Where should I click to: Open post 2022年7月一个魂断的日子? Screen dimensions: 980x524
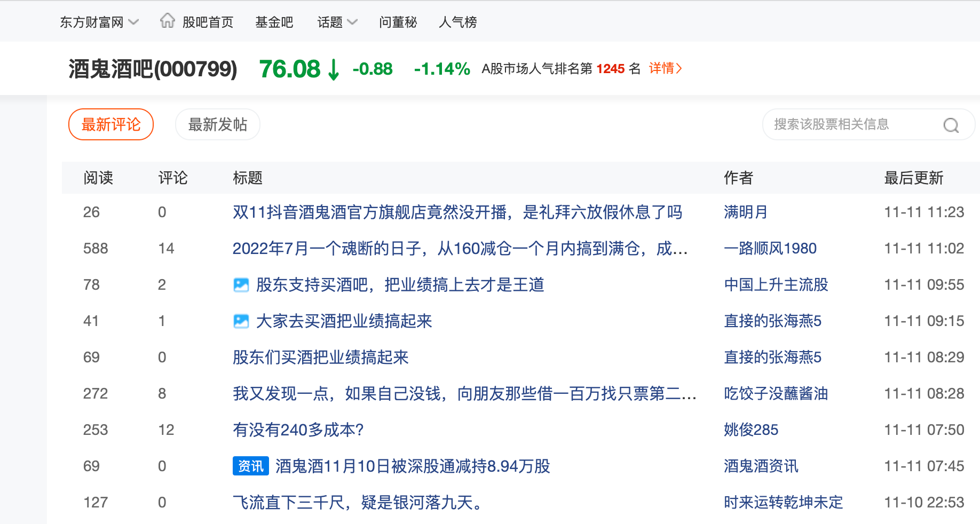(x=460, y=249)
